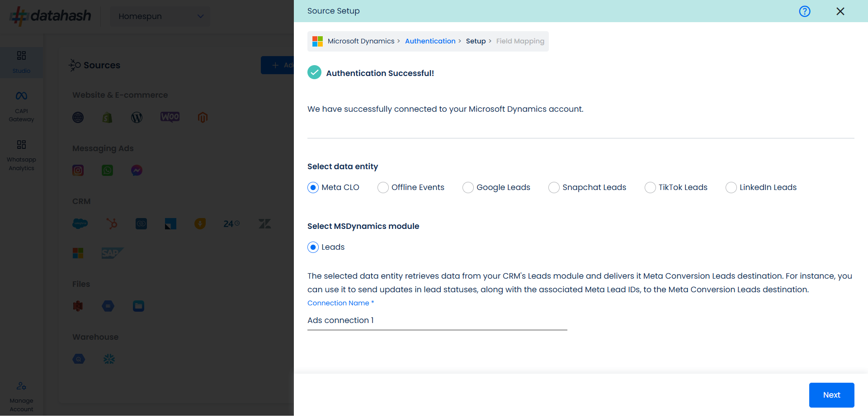Open the help question mark icon
The image size is (868, 418).
coord(805,11)
